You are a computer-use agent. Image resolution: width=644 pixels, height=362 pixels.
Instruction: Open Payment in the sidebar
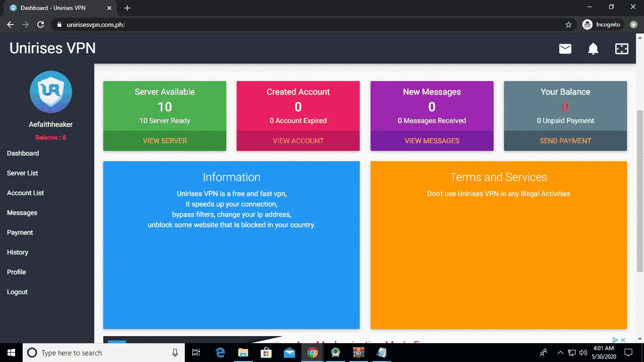tap(20, 232)
